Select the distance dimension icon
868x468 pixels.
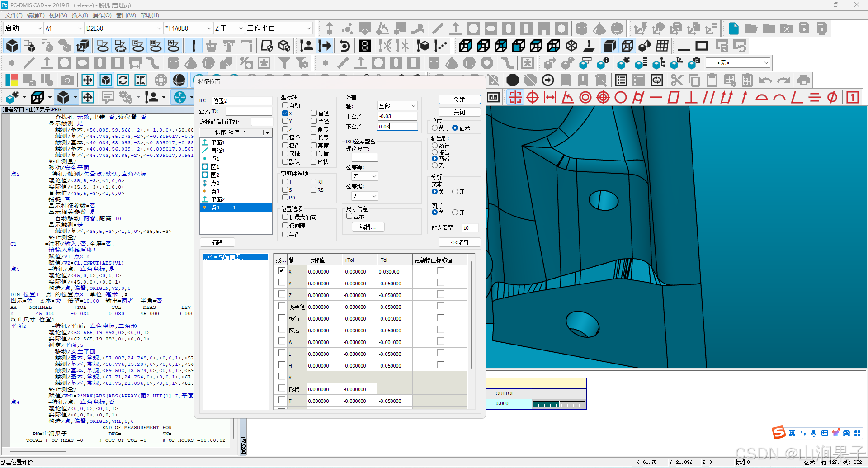pos(550,97)
